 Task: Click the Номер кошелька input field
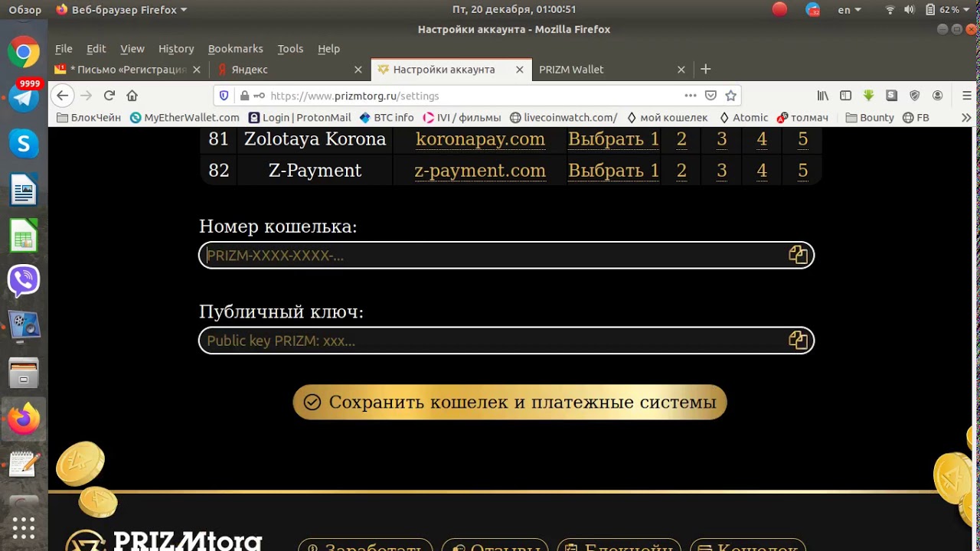[507, 255]
